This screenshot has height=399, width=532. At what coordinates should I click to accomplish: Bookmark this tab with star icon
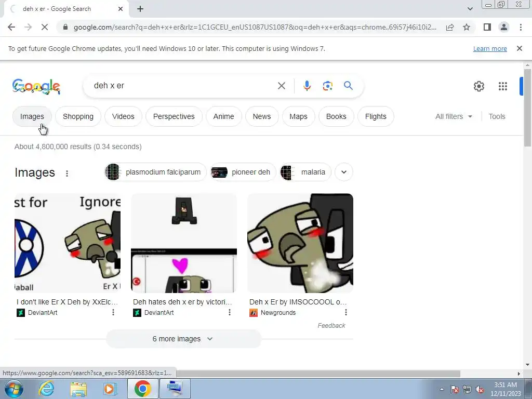(467, 27)
